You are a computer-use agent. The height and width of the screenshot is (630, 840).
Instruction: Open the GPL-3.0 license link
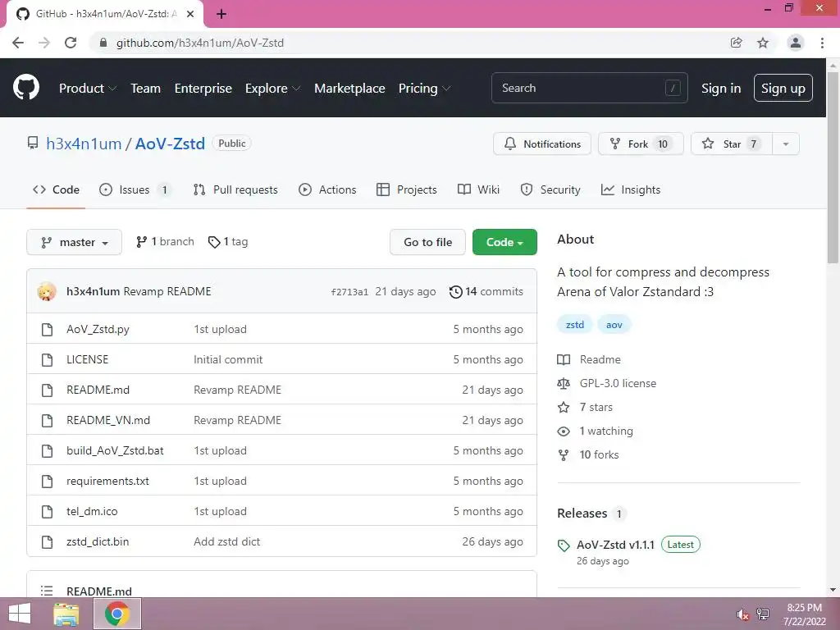tap(618, 384)
